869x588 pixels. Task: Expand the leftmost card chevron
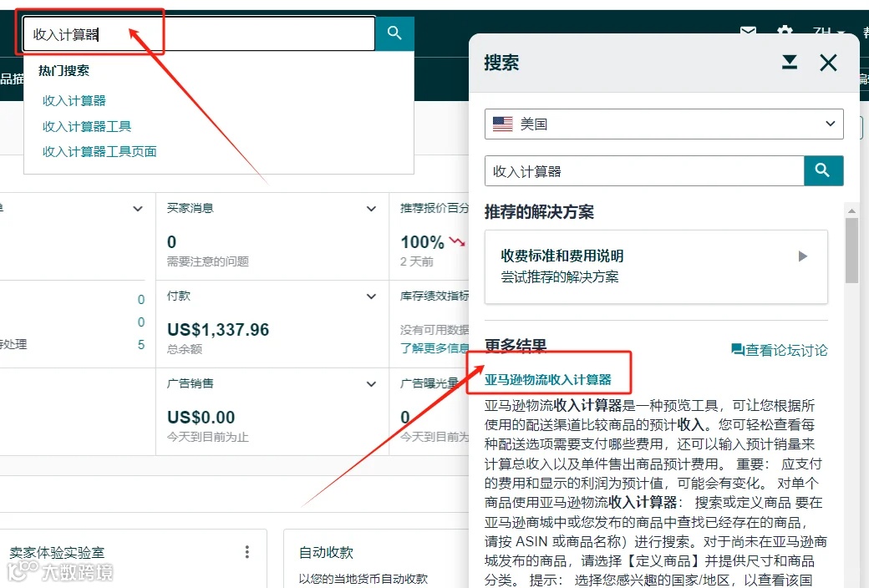[138, 209]
